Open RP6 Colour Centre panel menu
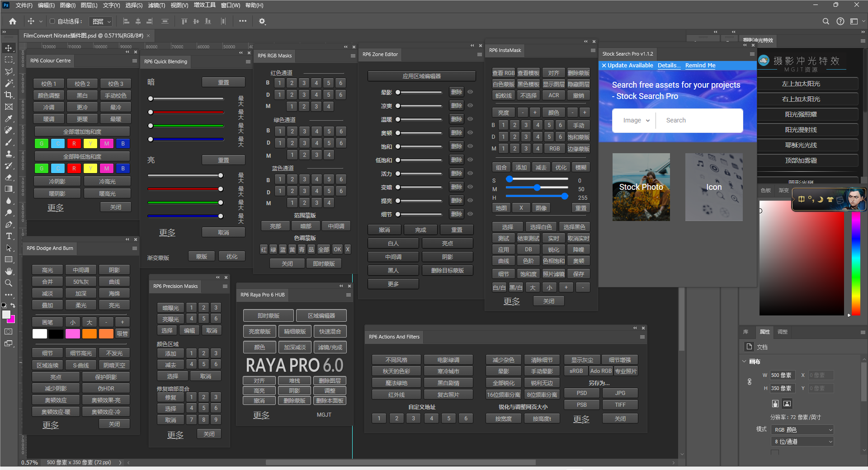868x470 pixels. tap(135, 61)
